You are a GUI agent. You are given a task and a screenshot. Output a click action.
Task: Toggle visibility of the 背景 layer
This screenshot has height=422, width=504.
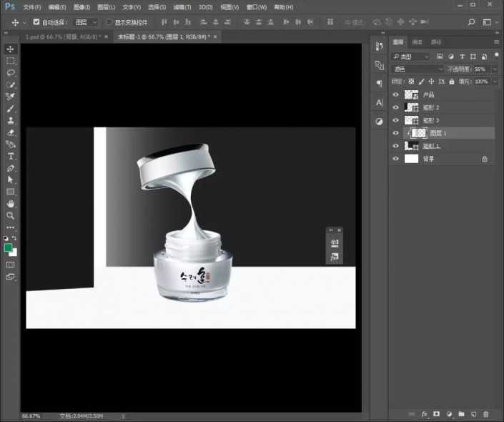[x=396, y=159]
